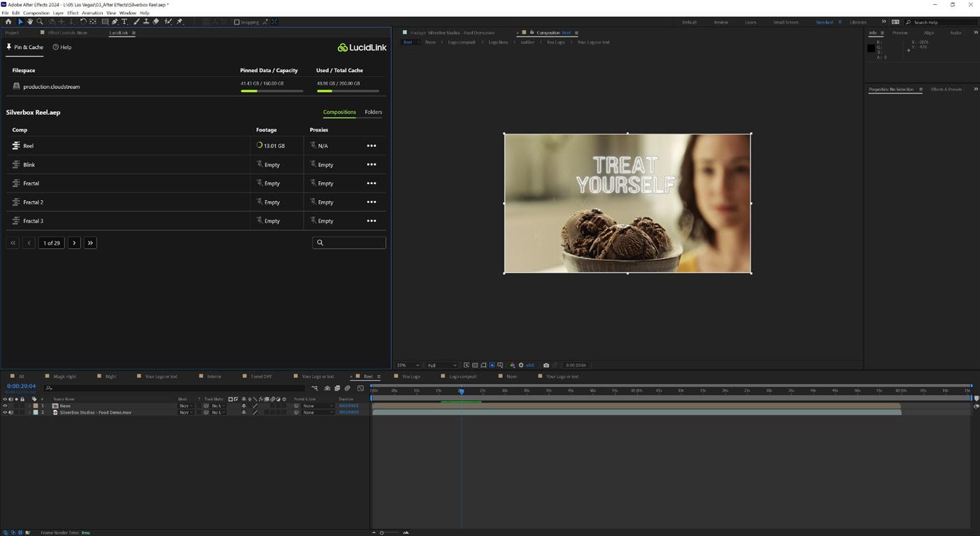Toggle visibility of SilverBox Studios layer
980x536 pixels.
click(x=5, y=413)
